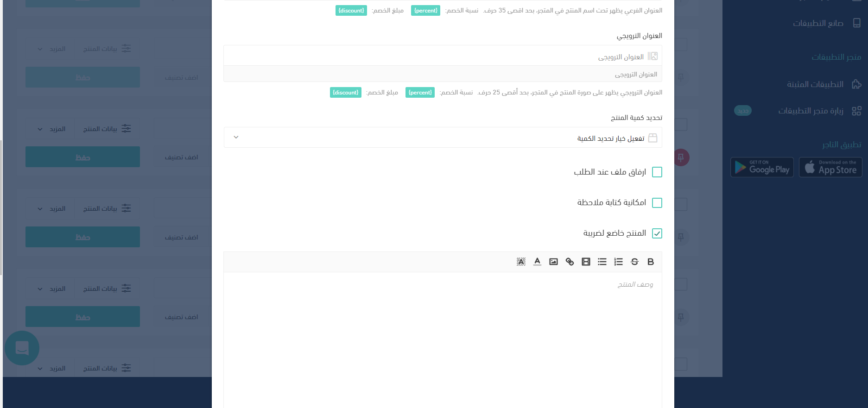Apply strikethrough in the description editor
This screenshot has width=868, height=408.
634,262
